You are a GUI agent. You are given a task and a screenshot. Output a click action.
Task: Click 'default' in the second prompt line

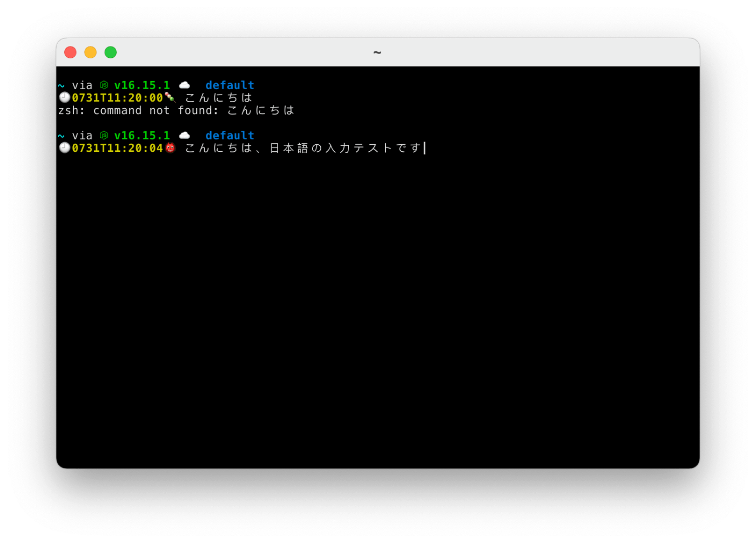coord(230,136)
